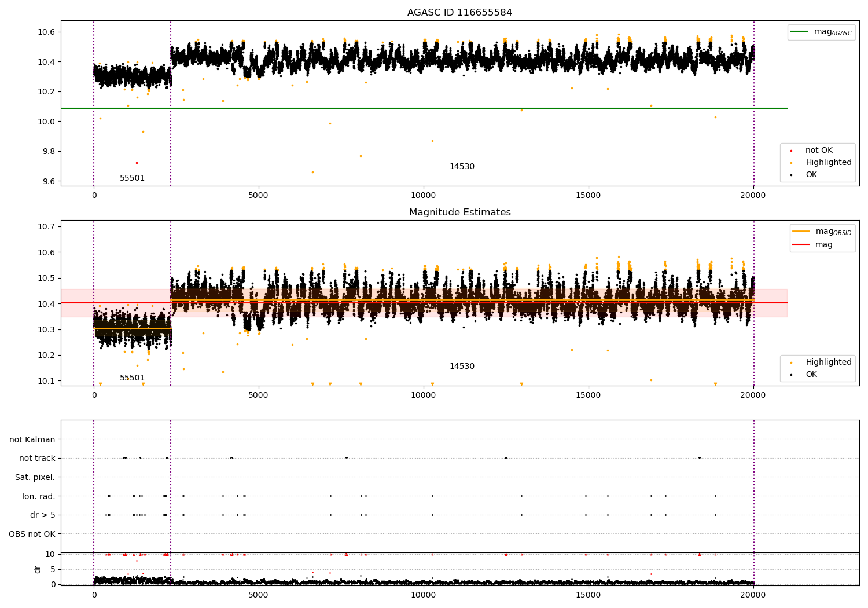Click the 'AGASC ID 116655584' title

459,13
